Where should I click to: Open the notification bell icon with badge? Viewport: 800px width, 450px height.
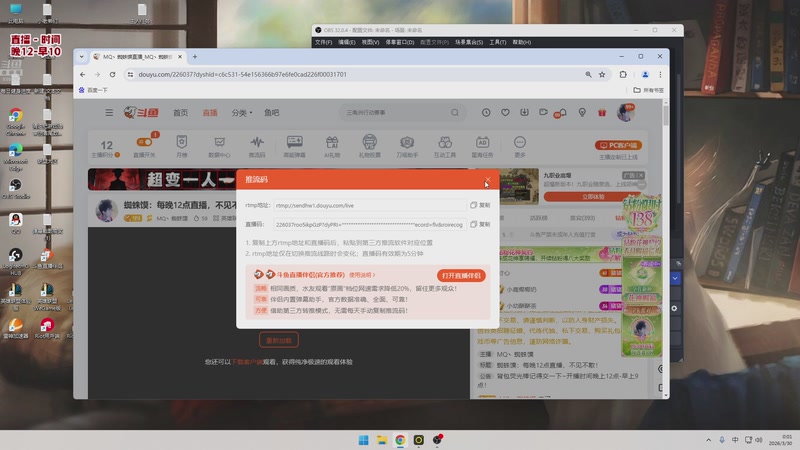tap(562, 113)
